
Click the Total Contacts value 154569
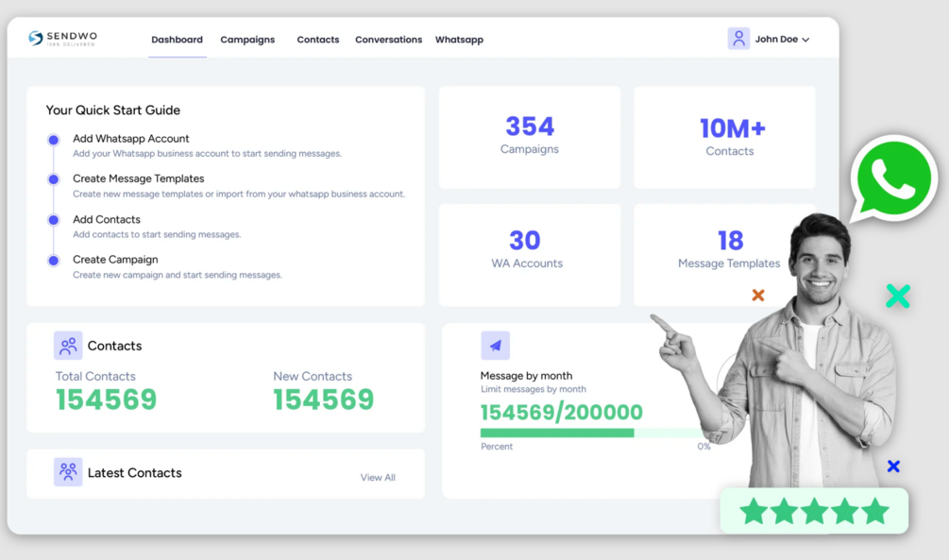pyautogui.click(x=107, y=399)
